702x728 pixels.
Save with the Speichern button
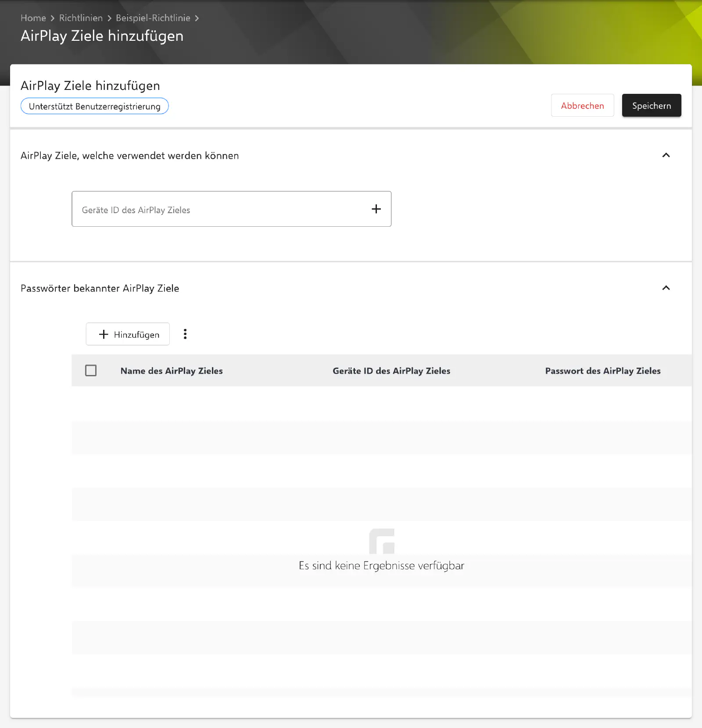click(x=652, y=105)
